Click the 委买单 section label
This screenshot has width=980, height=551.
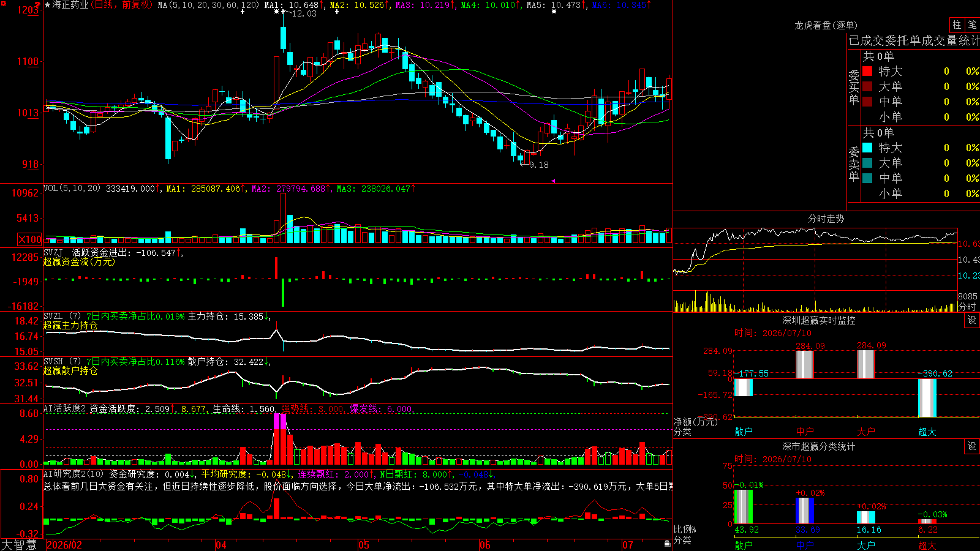click(854, 88)
